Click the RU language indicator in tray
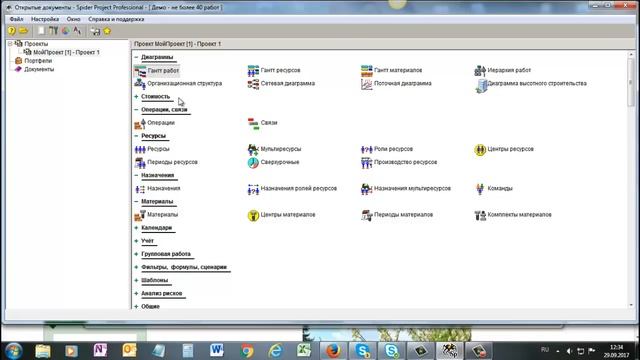640x360 pixels. click(544, 350)
